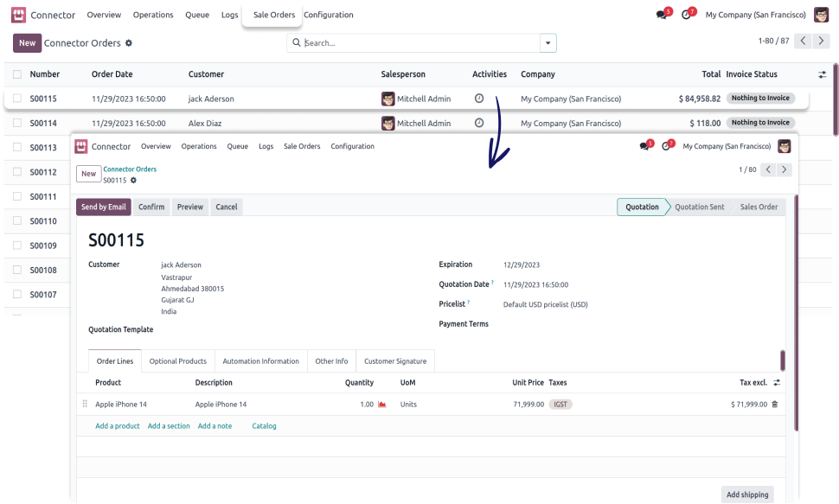Click the Preview button
The height and width of the screenshot is (504, 839).
tap(190, 207)
